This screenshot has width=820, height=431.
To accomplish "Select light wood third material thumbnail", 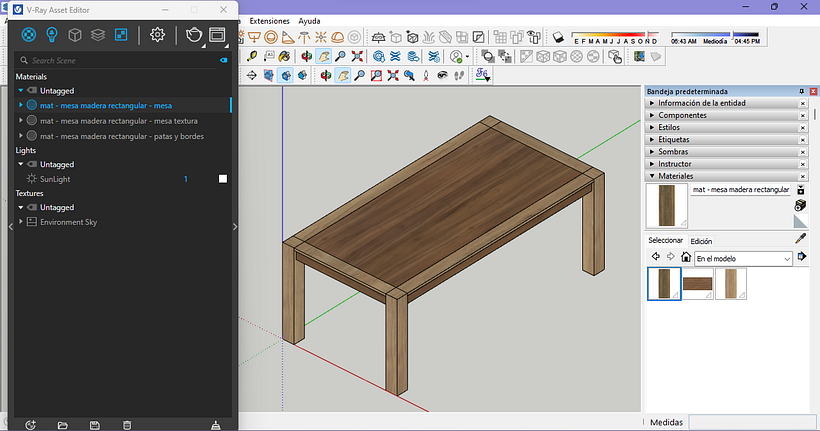I will pos(731,283).
